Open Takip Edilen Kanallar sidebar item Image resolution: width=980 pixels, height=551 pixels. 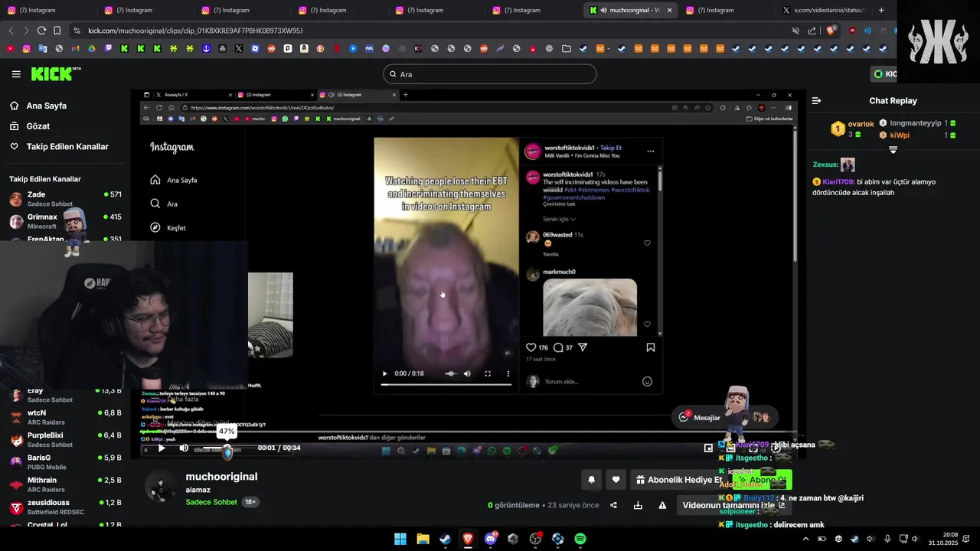coord(65,146)
